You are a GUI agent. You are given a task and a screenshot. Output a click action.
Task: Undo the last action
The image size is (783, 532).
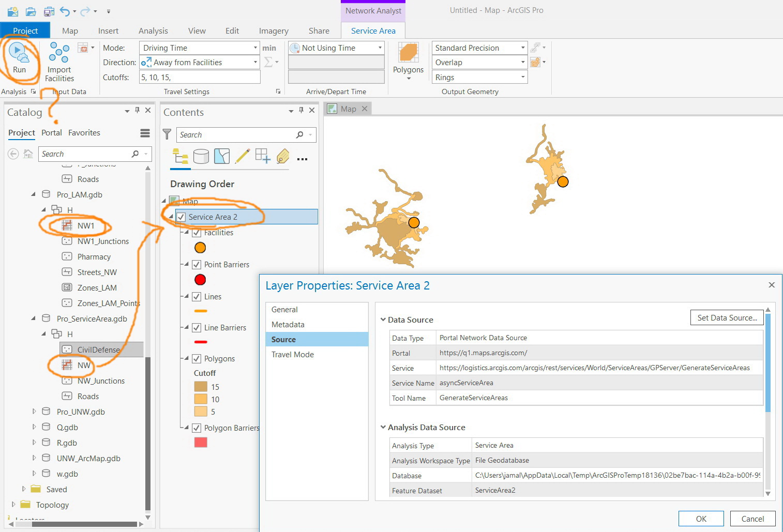pyautogui.click(x=65, y=11)
